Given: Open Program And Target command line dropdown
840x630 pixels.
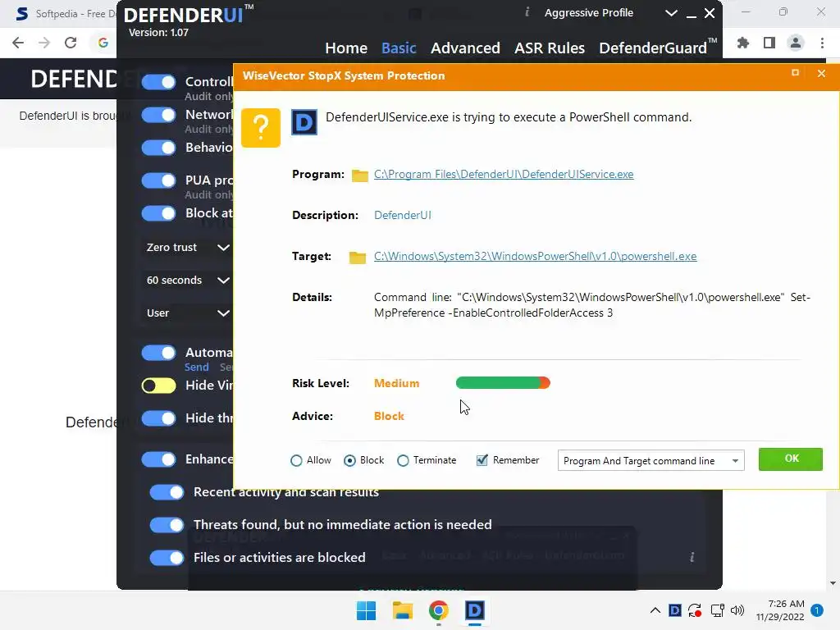Looking at the screenshot, I should tap(651, 461).
